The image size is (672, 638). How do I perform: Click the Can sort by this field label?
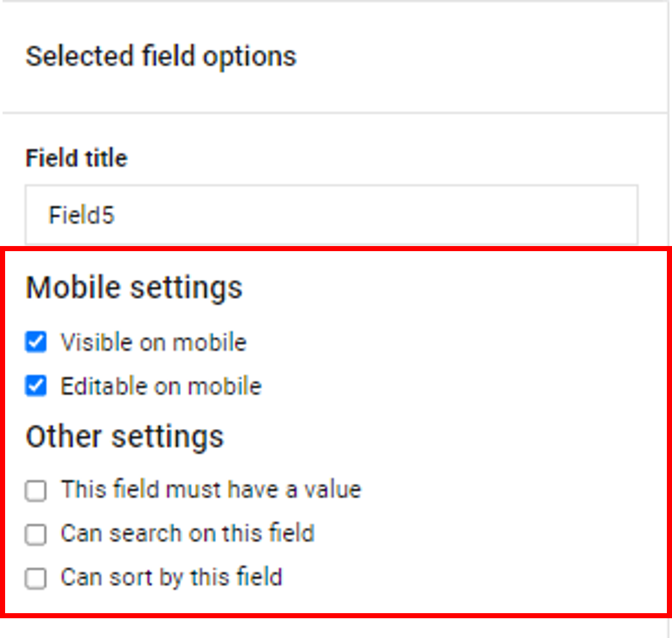tap(171, 577)
